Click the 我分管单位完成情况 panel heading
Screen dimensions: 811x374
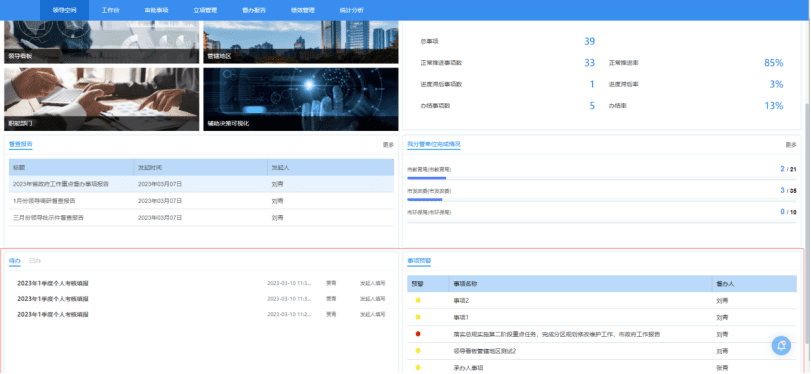[x=433, y=144]
